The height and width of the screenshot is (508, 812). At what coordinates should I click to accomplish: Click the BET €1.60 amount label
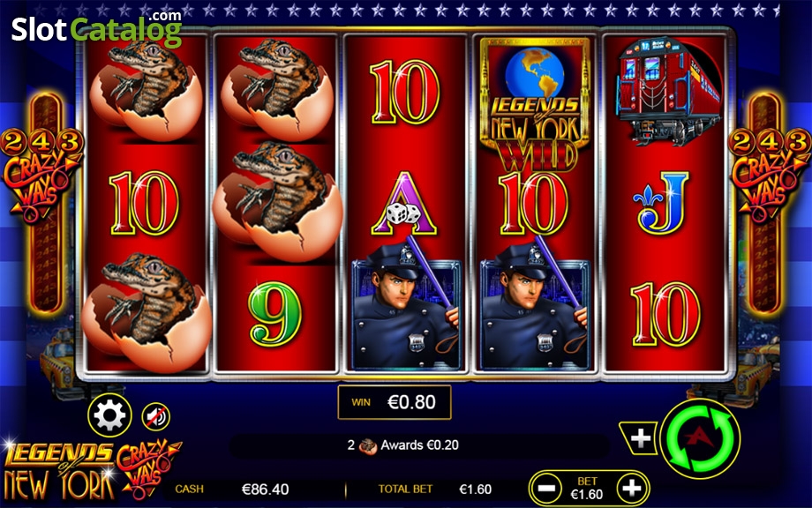click(x=587, y=489)
